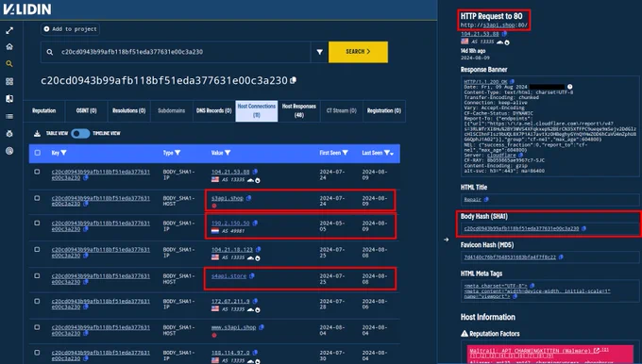
Task: Open the Maltrail external link icon
Action: tap(597, 351)
